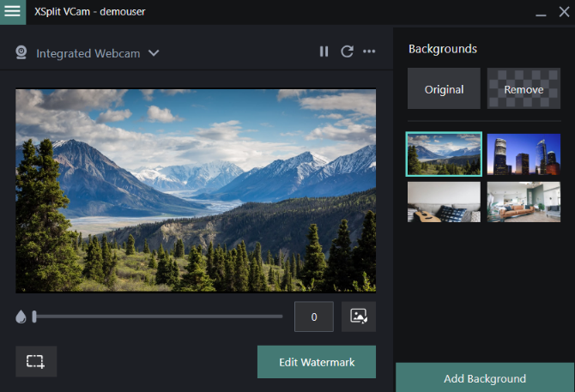Click the blur droplet icon
The width and height of the screenshot is (575, 392).
[21, 317]
